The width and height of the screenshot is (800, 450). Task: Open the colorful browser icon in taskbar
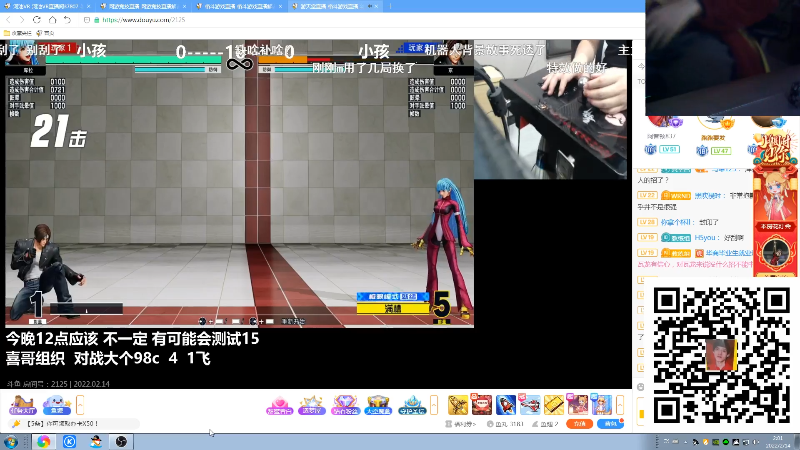tap(43, 442)
